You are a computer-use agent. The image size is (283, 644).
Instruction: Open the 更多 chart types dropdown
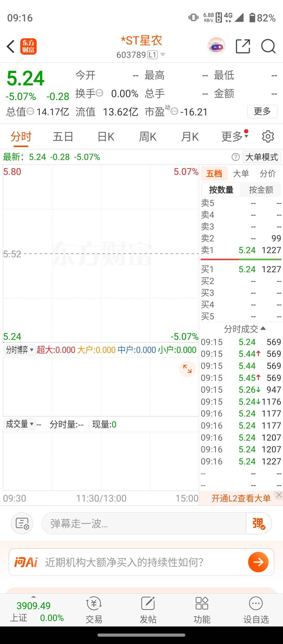(x=235, y=136)
